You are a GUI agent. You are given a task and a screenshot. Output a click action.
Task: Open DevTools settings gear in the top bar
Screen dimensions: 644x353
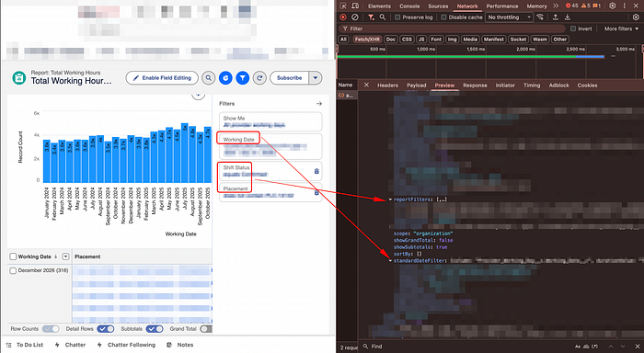pos(613,6)
